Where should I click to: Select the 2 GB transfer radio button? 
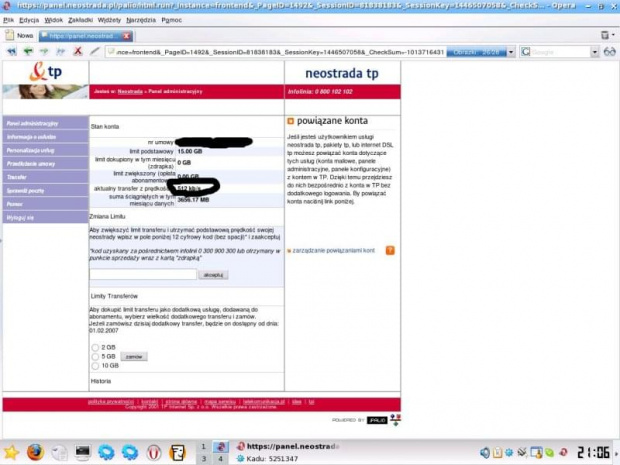pyautogui.click(x=95, y=348)
